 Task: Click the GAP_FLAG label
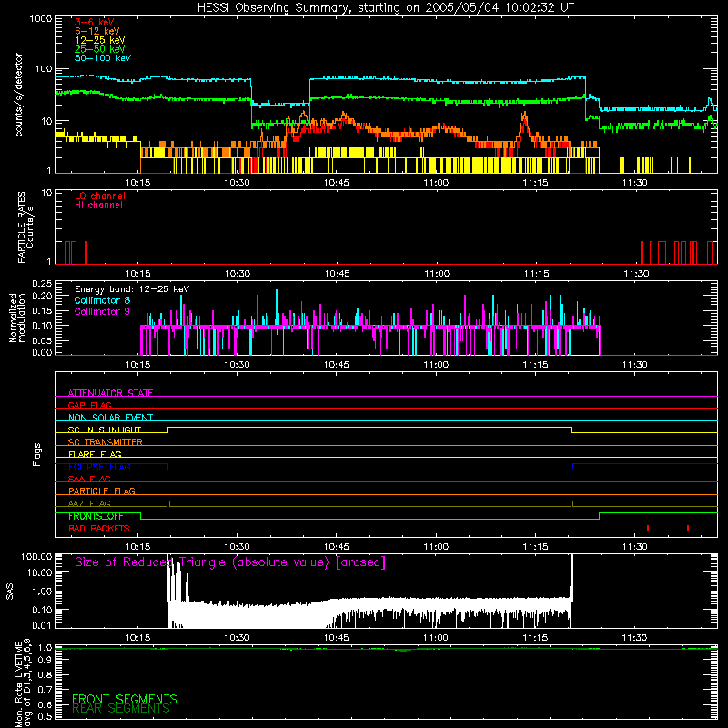pos(89,405)
